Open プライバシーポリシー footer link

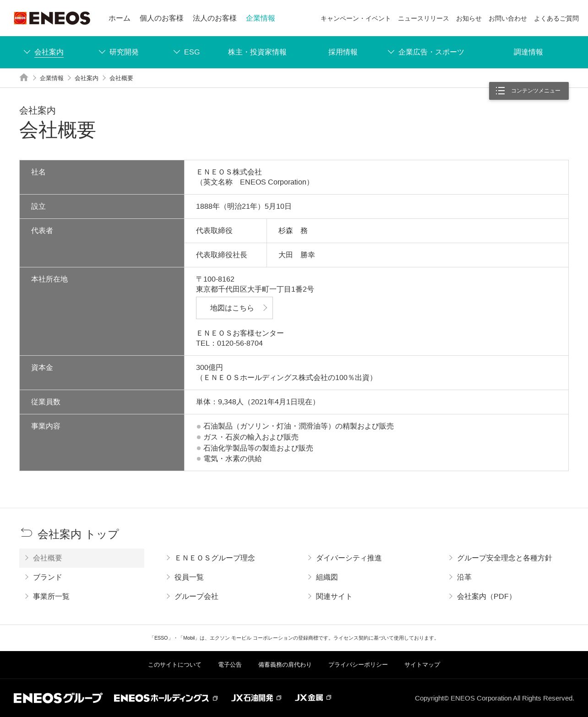358,665
